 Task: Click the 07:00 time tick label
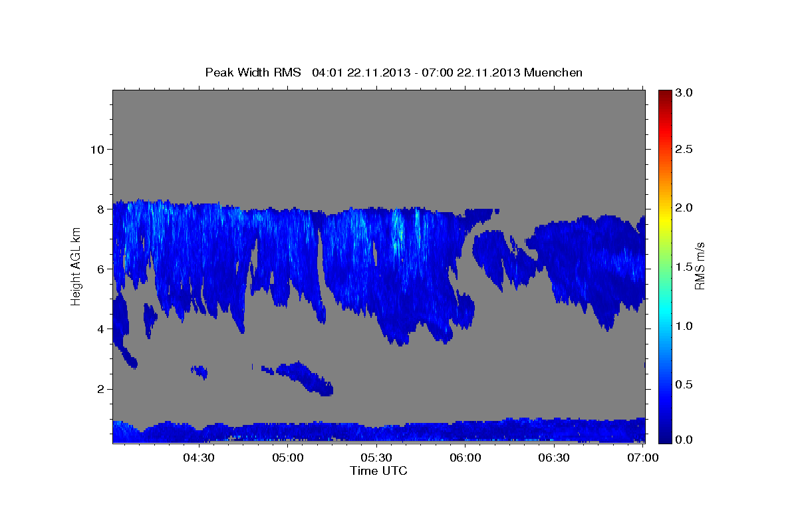643,458
